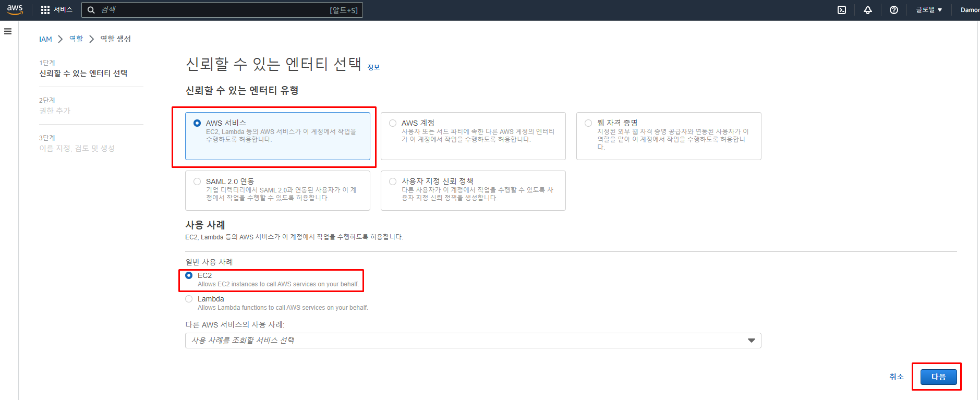Screen dimensions: 980x400
Task: Click the 정보 info link
Action: pos(373,67)
